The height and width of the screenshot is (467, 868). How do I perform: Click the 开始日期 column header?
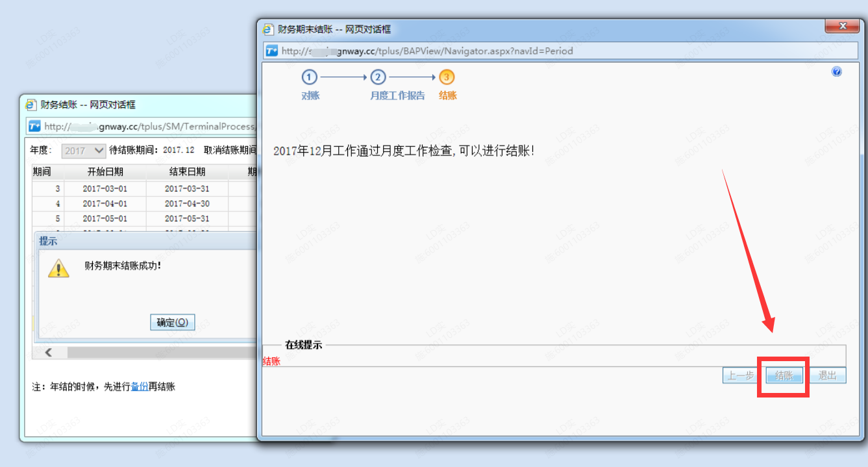point(105,172)
